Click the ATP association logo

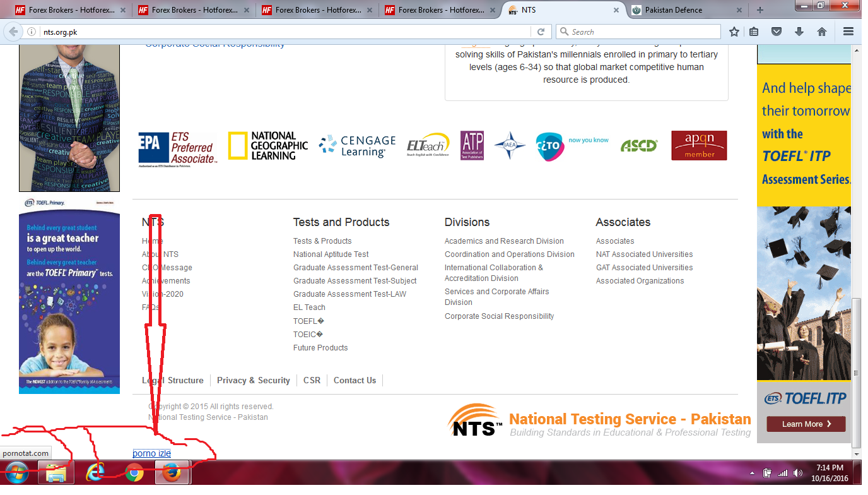[472, 145]
